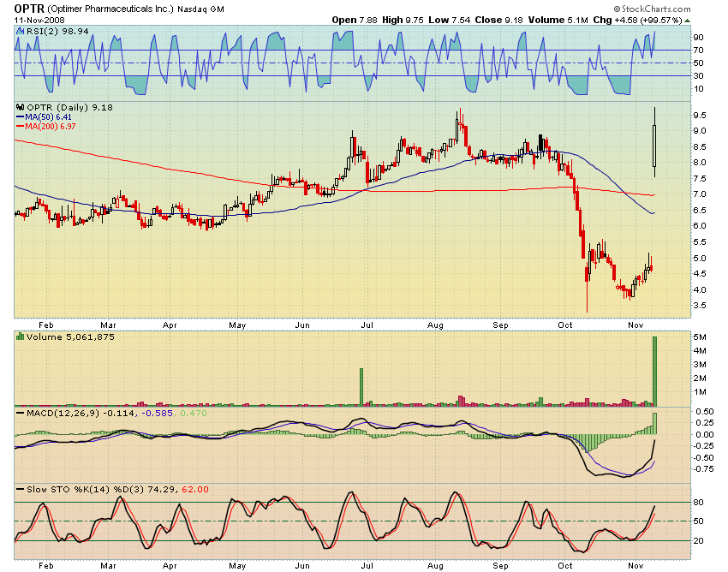Click the Volume 5.1M value in the header
This screenshot has width=728, height=572.
[558, 21]
